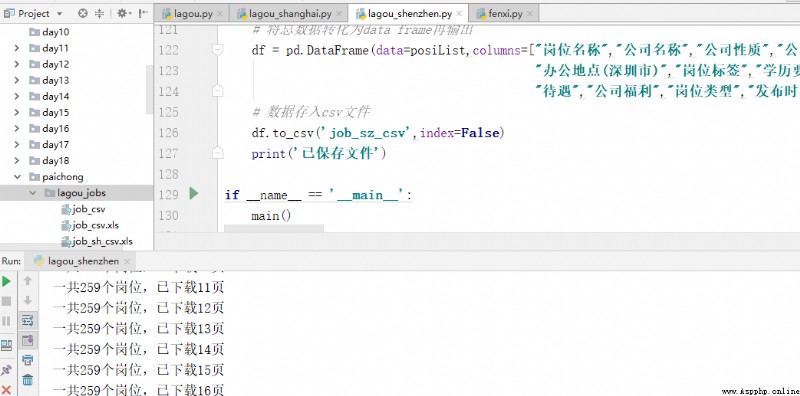Open Project panel settings gear menu
This screenshot has height=396, width=800.
(124, 14)
